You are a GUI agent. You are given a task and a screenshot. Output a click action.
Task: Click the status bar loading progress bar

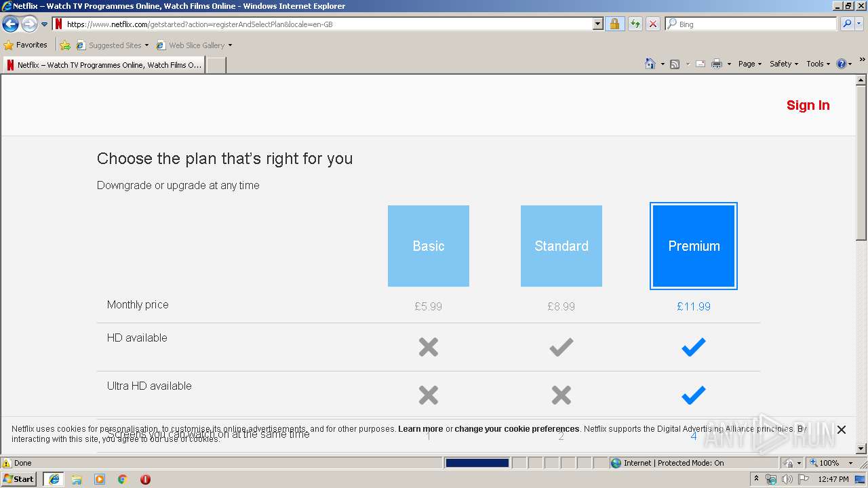pos(477,463)
